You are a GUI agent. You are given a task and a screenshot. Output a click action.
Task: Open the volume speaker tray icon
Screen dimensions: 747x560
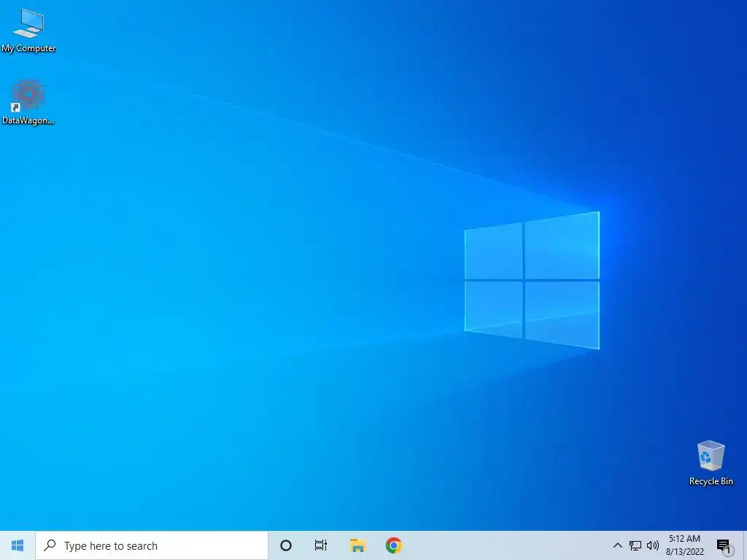click(x=653, y=545)
